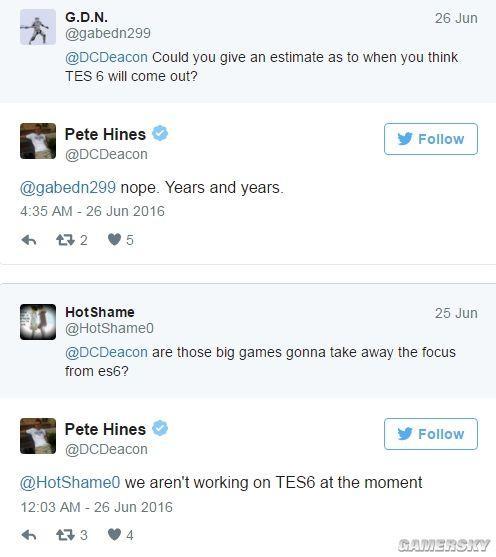496x557 pixels.
Task: Follow Pete Hines in second tweet
Action: [431, 434]
